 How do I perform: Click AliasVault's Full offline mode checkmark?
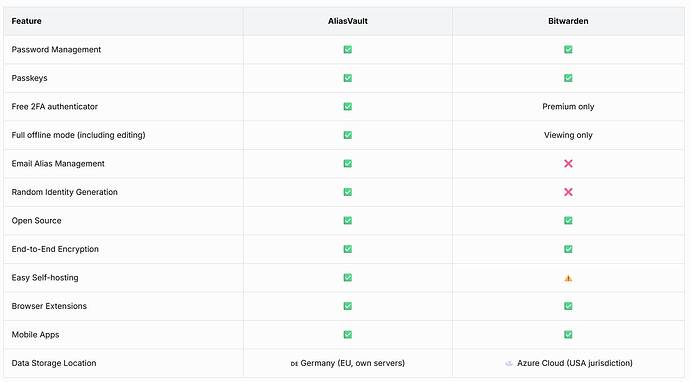(348, 135)
